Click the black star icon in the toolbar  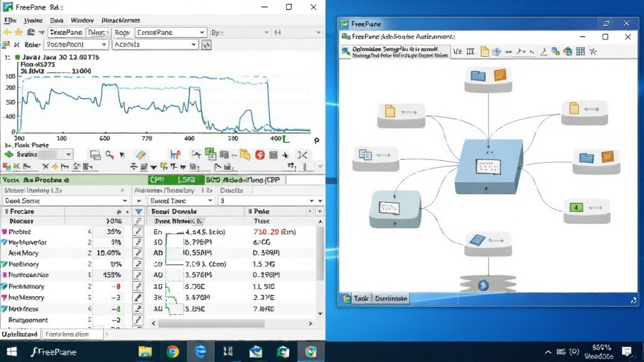click(x=286, y=155)
